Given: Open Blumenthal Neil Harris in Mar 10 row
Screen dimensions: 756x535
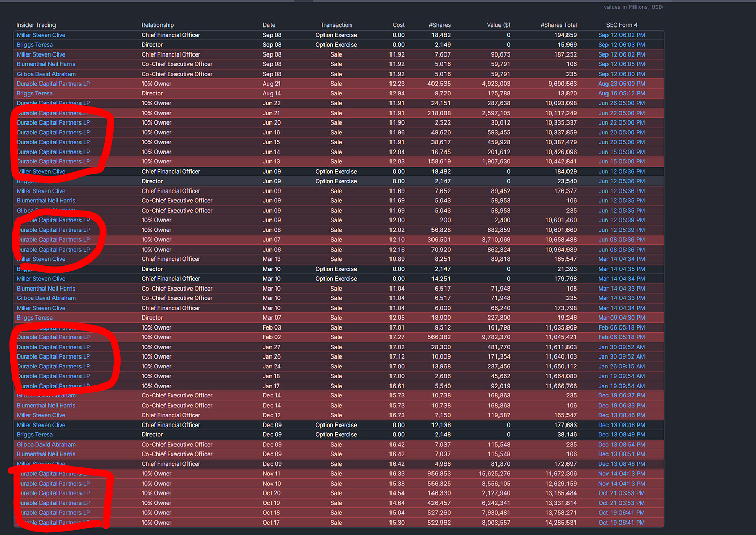Looking at the screenshot, I should pyautogui.click(x=46, y=289).
